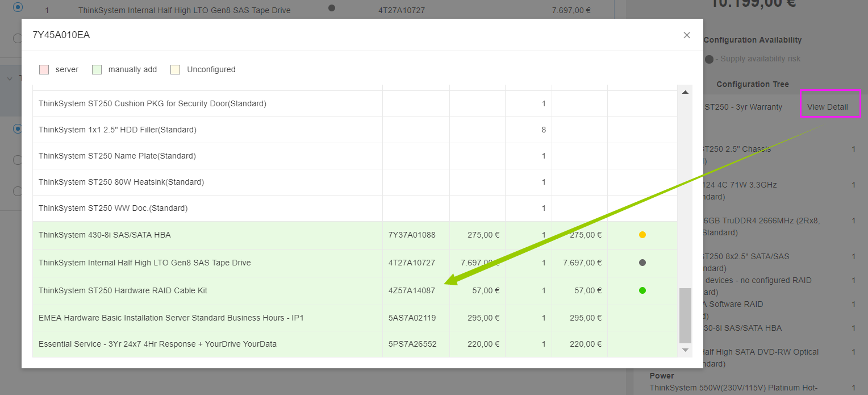
Task: Click the 'Unconfigured' legend label
Action: point(211,69)
